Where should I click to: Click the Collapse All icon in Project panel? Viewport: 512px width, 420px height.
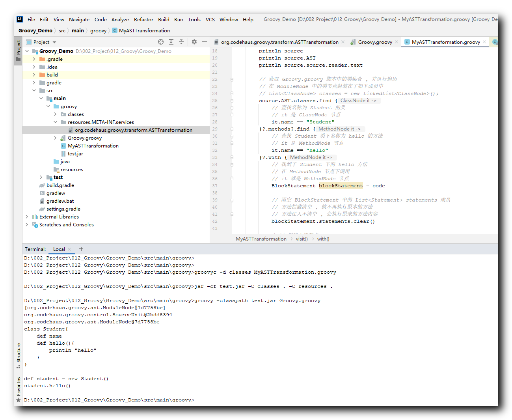tap(181, 42)
